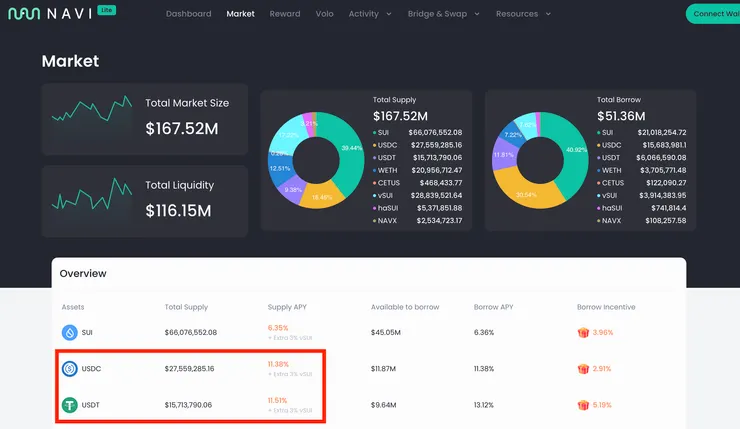Viewport: 740px width, 429px height.
Task: Click the 3.96% borrow incentive value
Action: tap(603, 332)
